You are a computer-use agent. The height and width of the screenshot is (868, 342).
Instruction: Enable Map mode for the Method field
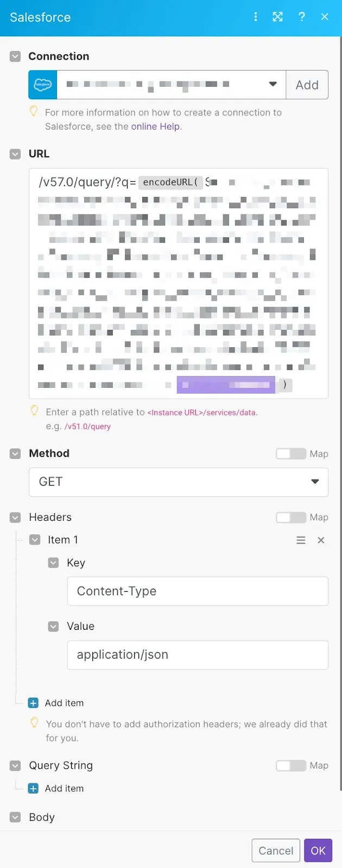pyautogui.click(x=290, y=454)
